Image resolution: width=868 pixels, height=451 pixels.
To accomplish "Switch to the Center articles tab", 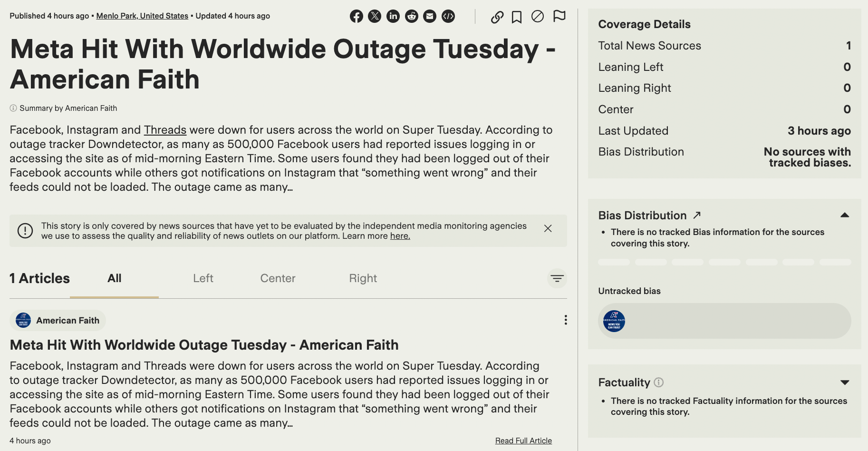I will point(278,278).
